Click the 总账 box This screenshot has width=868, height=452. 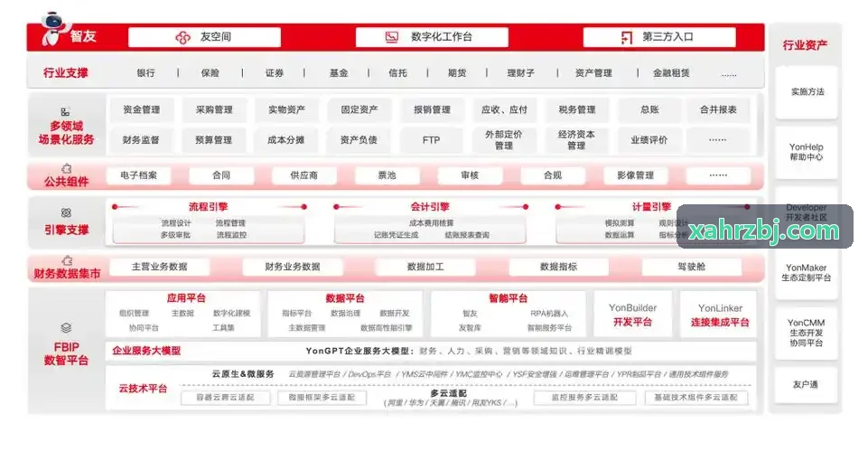(x=649, y=109)
